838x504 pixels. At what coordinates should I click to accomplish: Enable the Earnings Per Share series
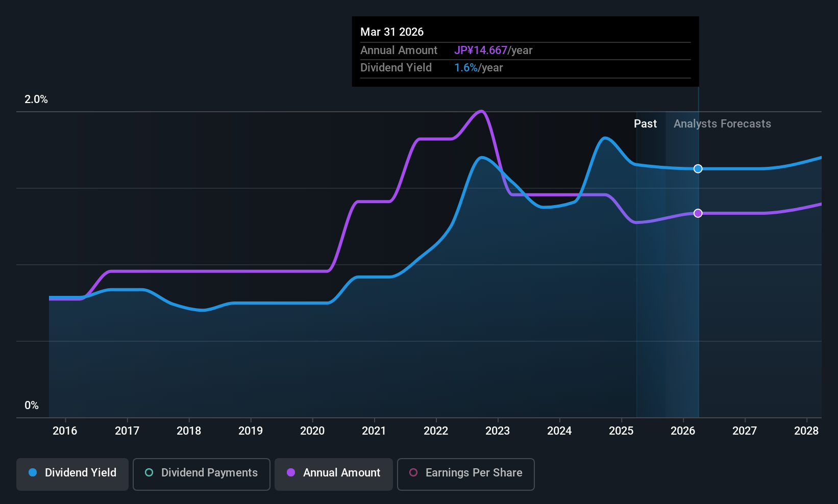(x=466, y=474)
